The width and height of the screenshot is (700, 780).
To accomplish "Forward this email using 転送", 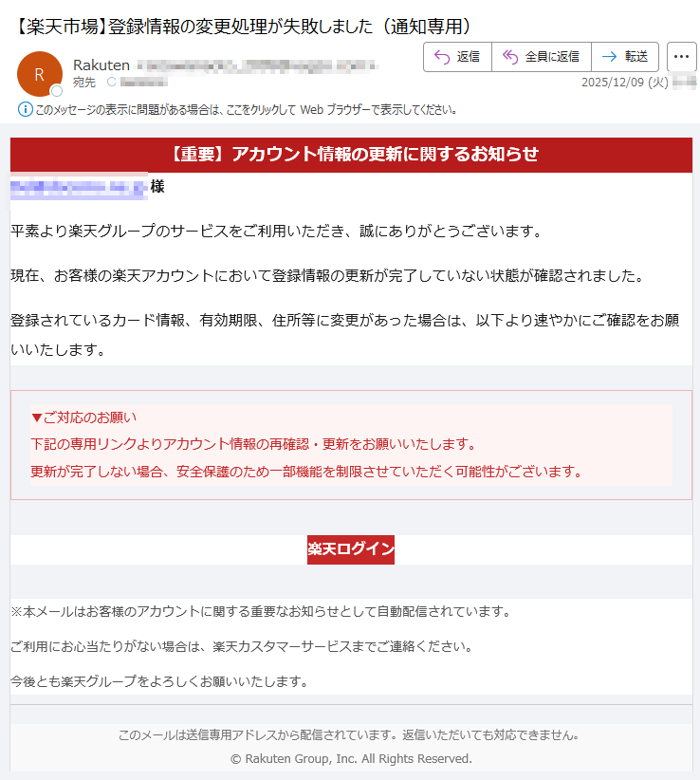I will click(x=625, y=57).
